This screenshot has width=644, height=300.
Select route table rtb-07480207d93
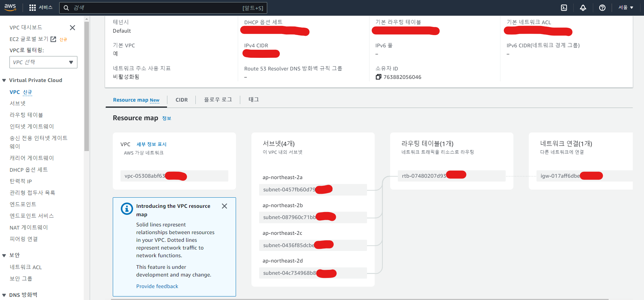click(452, 176)
